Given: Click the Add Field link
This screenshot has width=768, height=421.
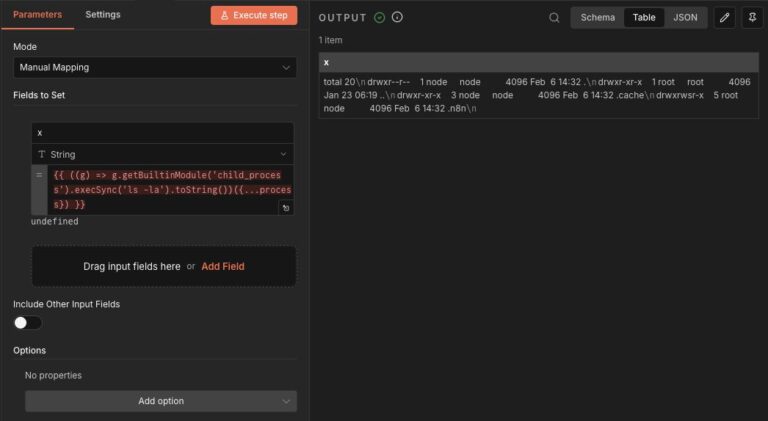Looking at the screenshot, I should click(x=223, y=266).
